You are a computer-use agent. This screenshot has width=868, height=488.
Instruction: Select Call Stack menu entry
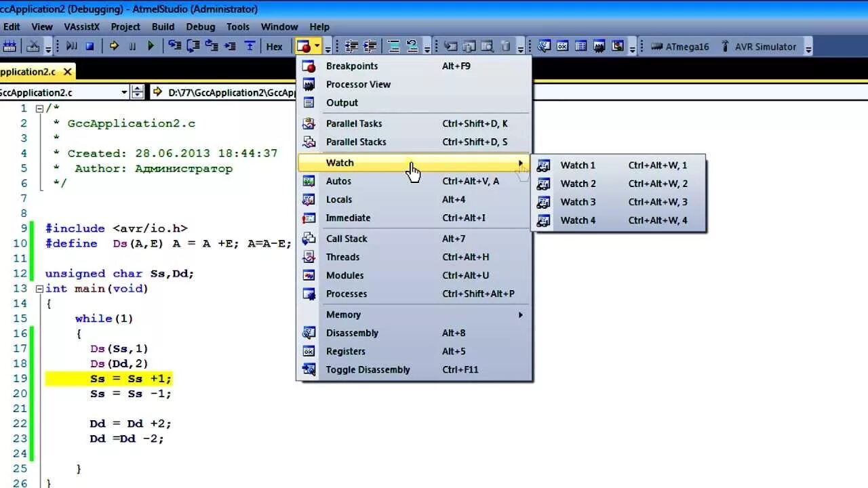(x=414, y=239)
